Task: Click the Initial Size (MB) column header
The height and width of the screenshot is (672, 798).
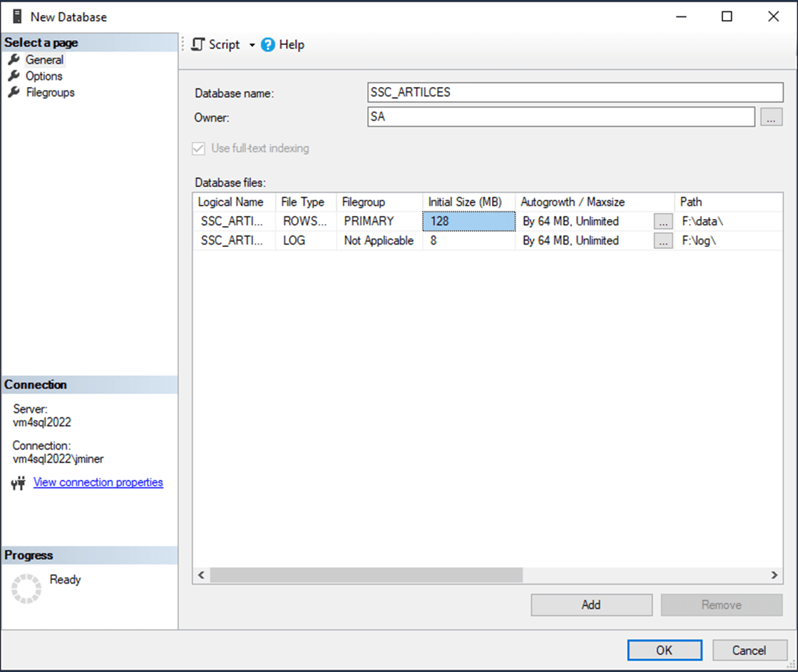Action: coord(469,202)
